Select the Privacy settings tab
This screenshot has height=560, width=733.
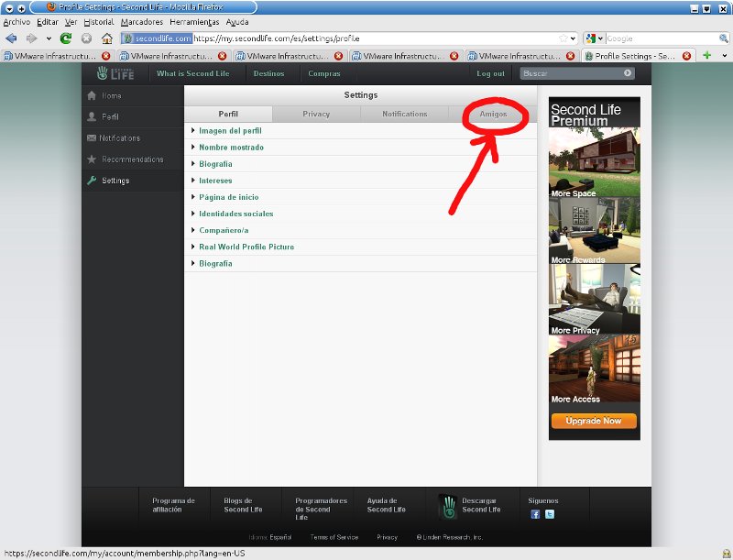click(x=316, y=114)
